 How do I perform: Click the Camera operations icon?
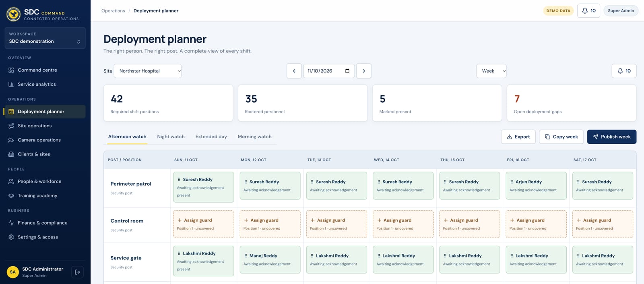point(11,140)
